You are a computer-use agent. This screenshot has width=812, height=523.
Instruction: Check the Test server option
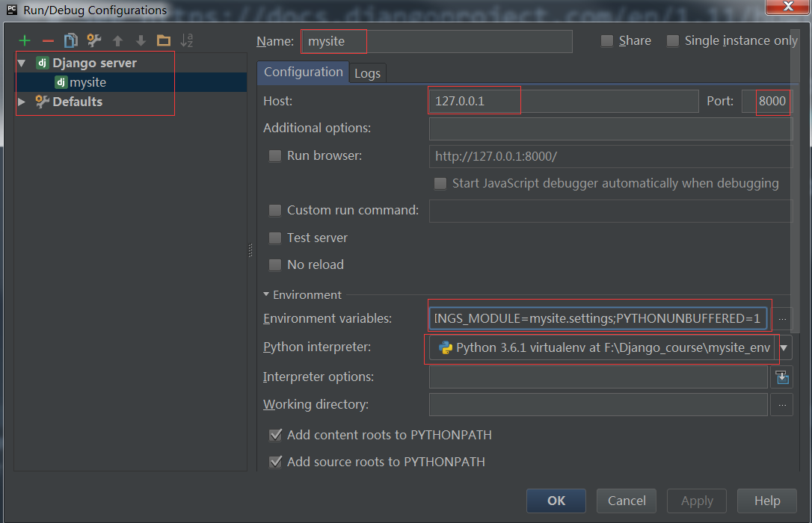(x=275, y=238)
